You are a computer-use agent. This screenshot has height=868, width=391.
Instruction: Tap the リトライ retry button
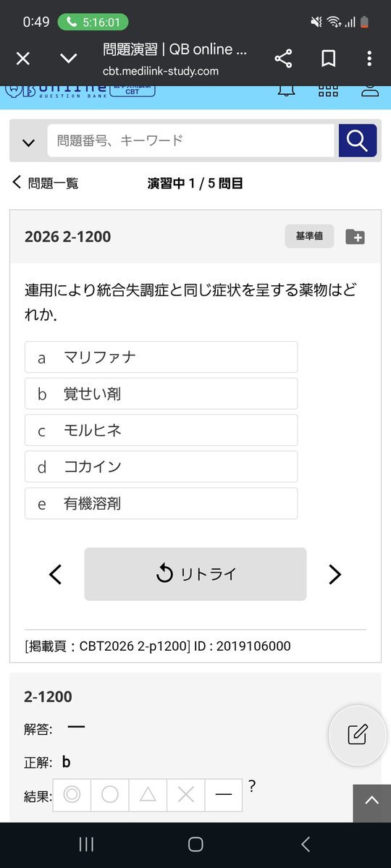(x=195, y=574)
